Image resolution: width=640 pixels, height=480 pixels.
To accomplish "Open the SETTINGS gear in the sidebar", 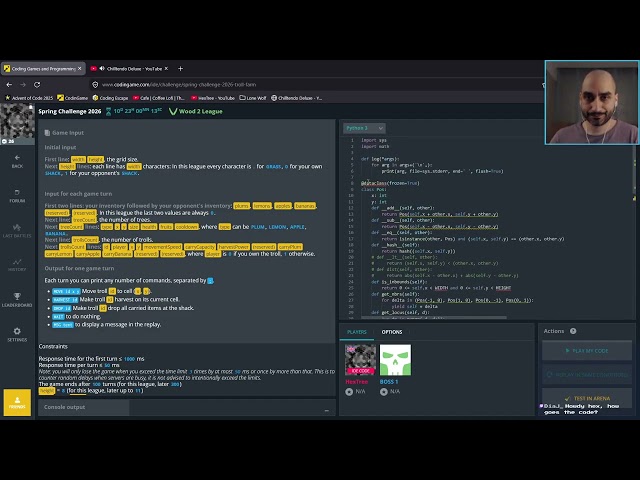I will tap(17, 334).
